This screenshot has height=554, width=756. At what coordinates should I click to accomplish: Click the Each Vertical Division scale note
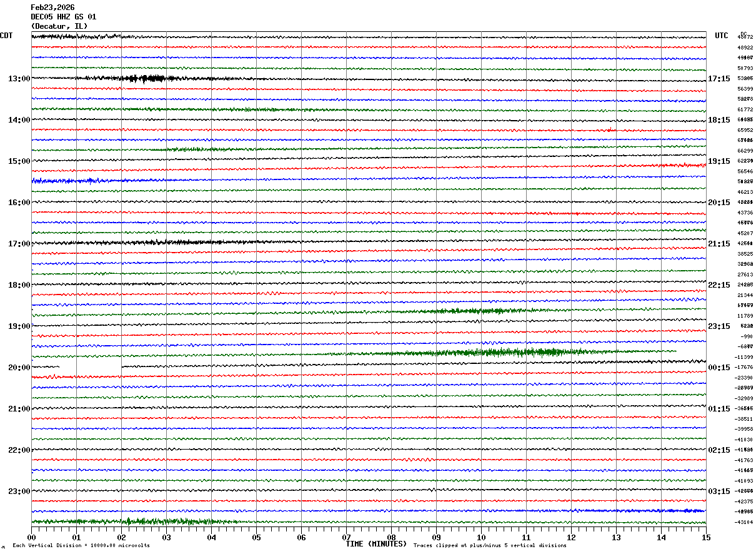point(81,545)
